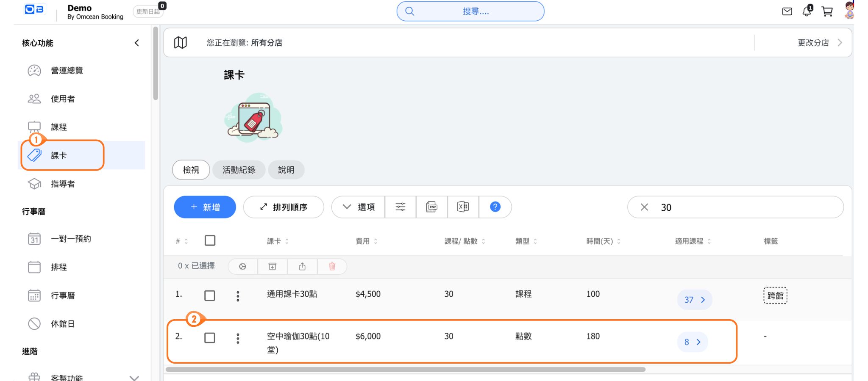Open three-dot menu for 空中瑜伽30點 row
This screenshot has height=381, width=868.
tap(238, 338)
